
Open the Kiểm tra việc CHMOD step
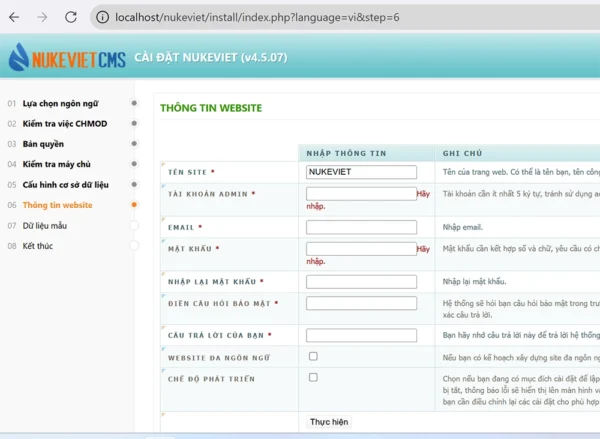coord(64,123)
